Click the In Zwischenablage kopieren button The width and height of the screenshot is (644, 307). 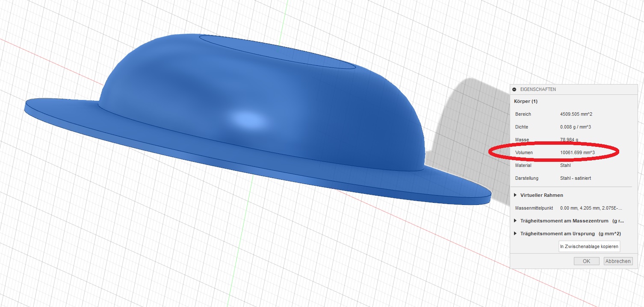coord(589,247)
